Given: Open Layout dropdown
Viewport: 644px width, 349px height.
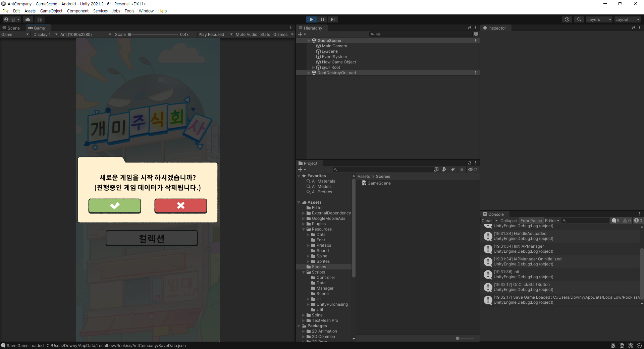Looking at the screenshot, I should (x=627, y=19).
